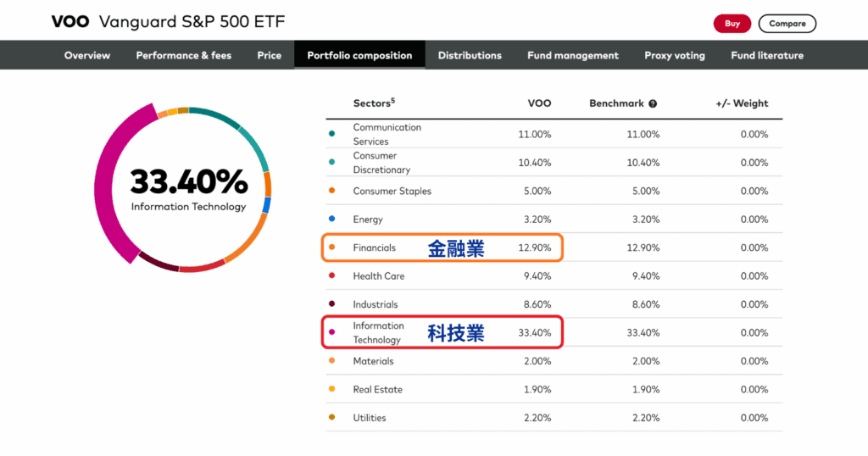The height and width of the screenshot is (456, 868).
Task: Switch to Performance & fees tab
Action: coord(184,55)
